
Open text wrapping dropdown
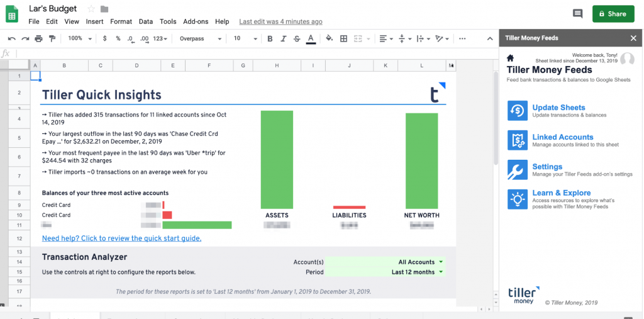[423, 38]
